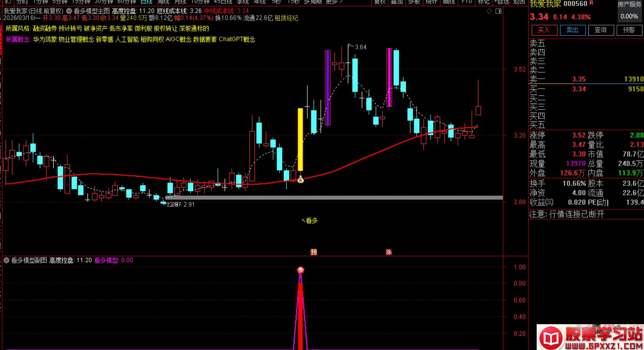Click 返回 back toolbar button
The image size is (644, 350).
[519, 2]
